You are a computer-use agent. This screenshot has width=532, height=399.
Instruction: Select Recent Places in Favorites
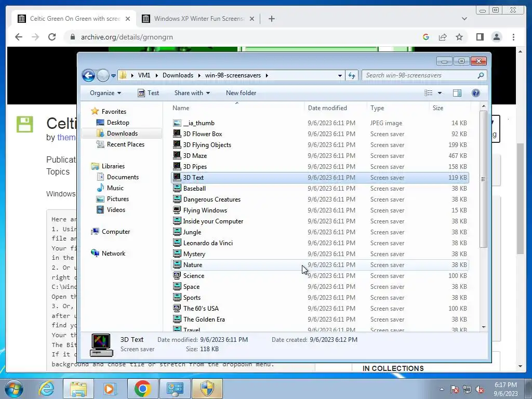pyautogui.click(x=125, y=144)
